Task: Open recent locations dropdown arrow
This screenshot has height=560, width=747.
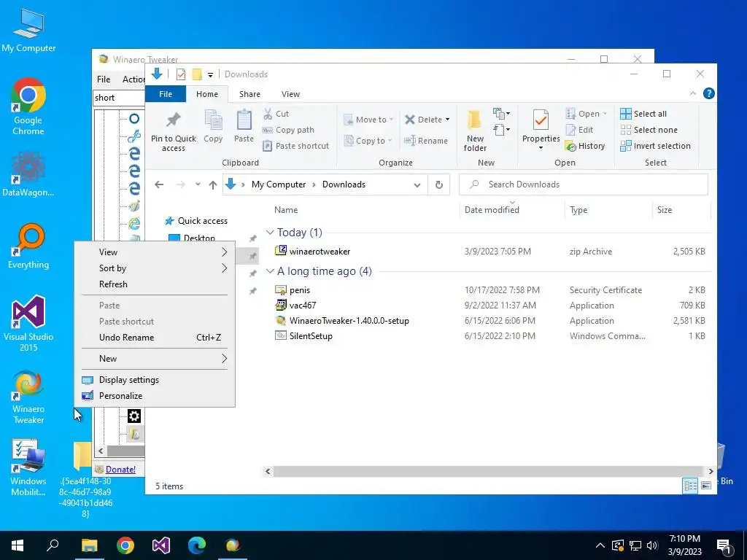Action: pyautogui.click(x=198, y=184)
